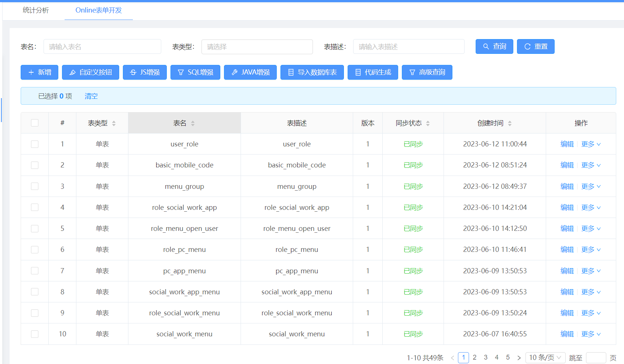Click creation time 2023-06-07 16:40:55

click(495, 334)
